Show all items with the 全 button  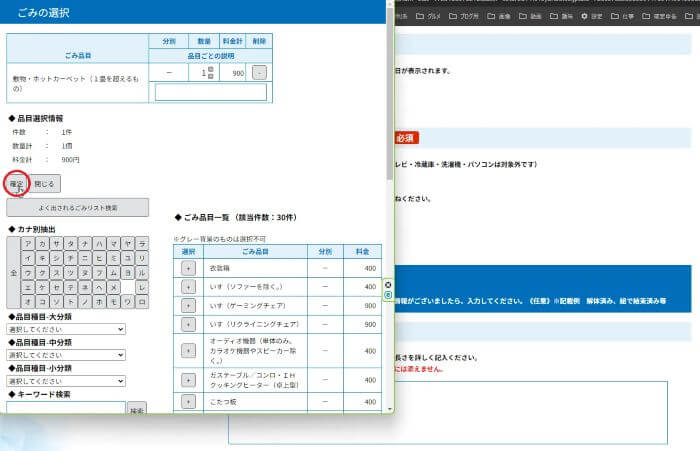pos(13,272)
